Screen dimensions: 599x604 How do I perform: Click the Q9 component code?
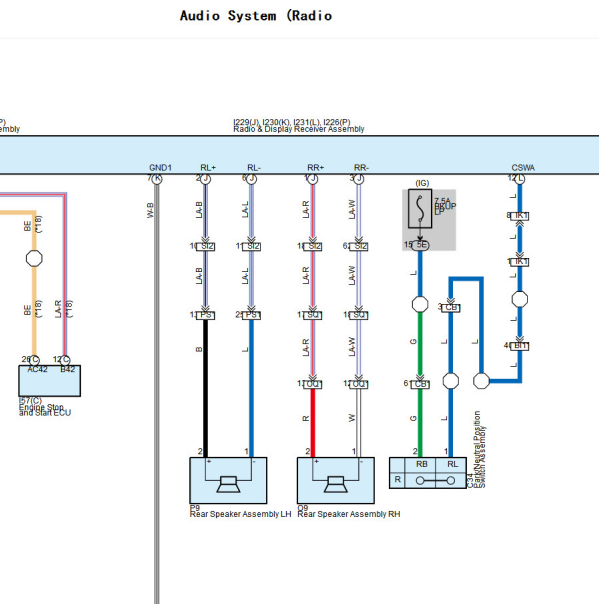pos(302,508)
